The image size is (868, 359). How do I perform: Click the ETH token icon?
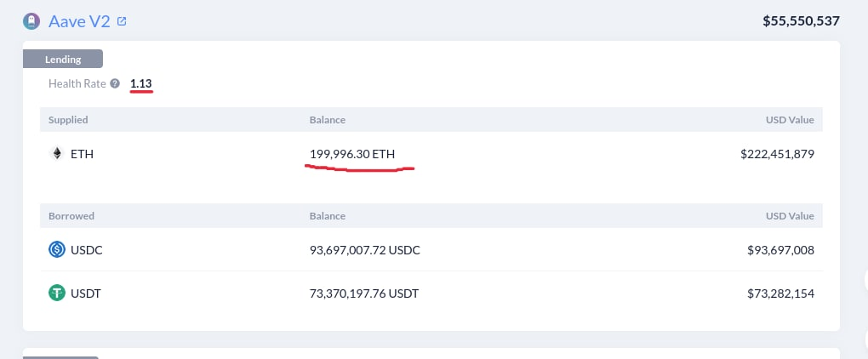57,154
